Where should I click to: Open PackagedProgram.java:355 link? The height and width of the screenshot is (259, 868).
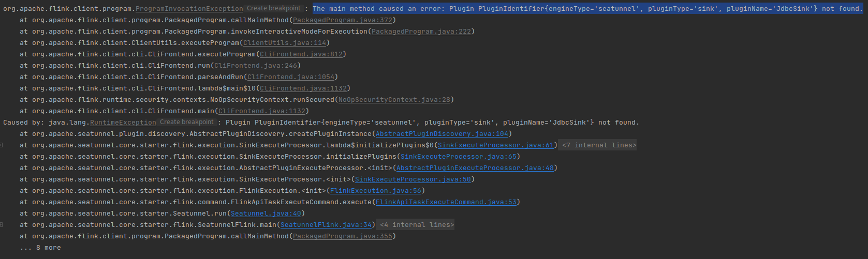click(x=343, y=236)
